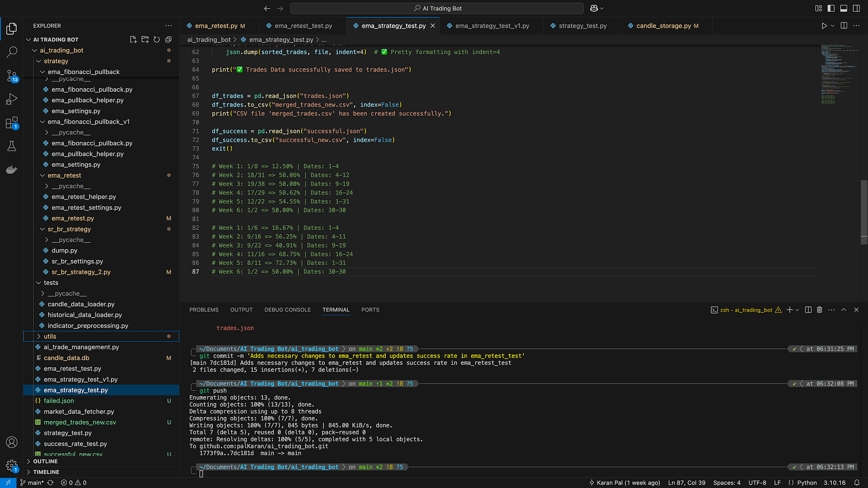Image resolution: width=868 pixels, height=488 pixels.
Task: Go back in navigation history
Action: (x=267, y=8)
